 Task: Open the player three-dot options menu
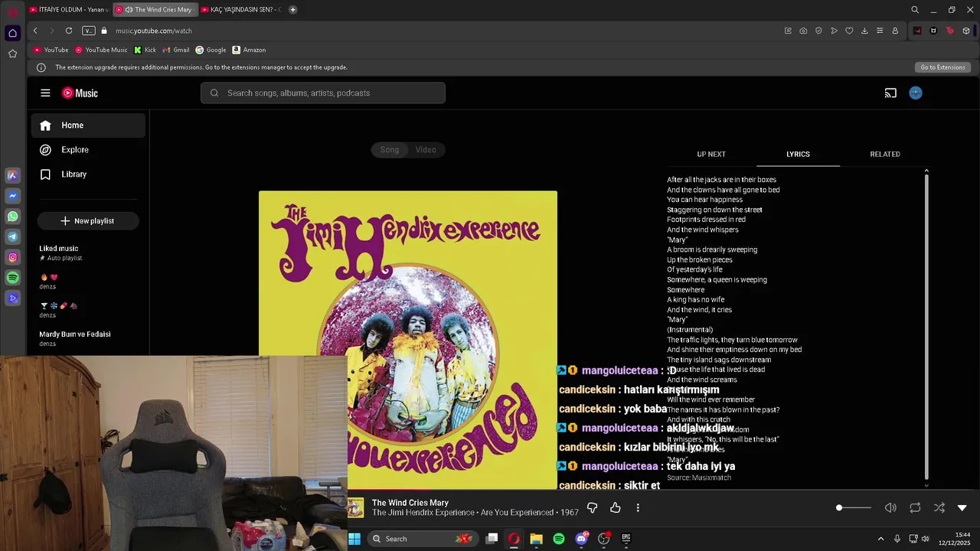tap(638, 507)
